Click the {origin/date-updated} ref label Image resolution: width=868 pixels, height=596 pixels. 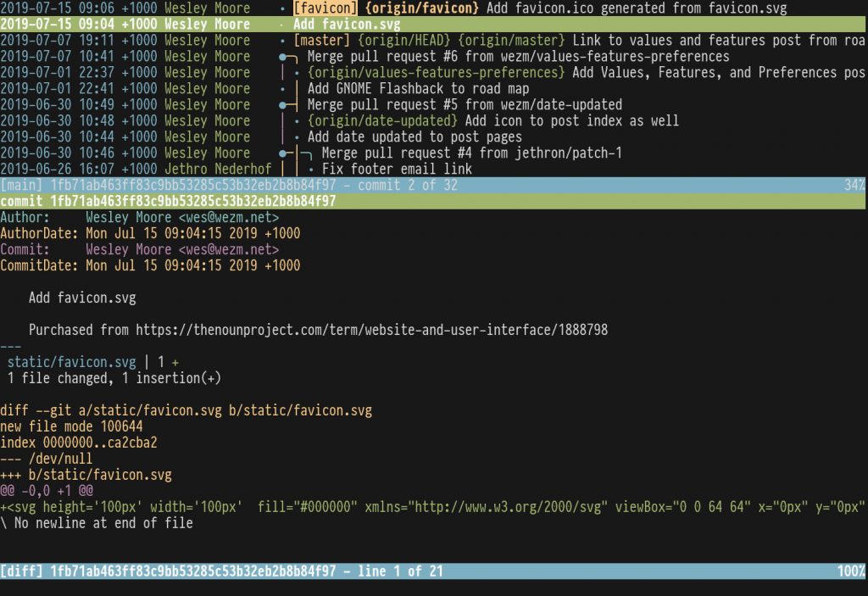[x=382, y=120]
